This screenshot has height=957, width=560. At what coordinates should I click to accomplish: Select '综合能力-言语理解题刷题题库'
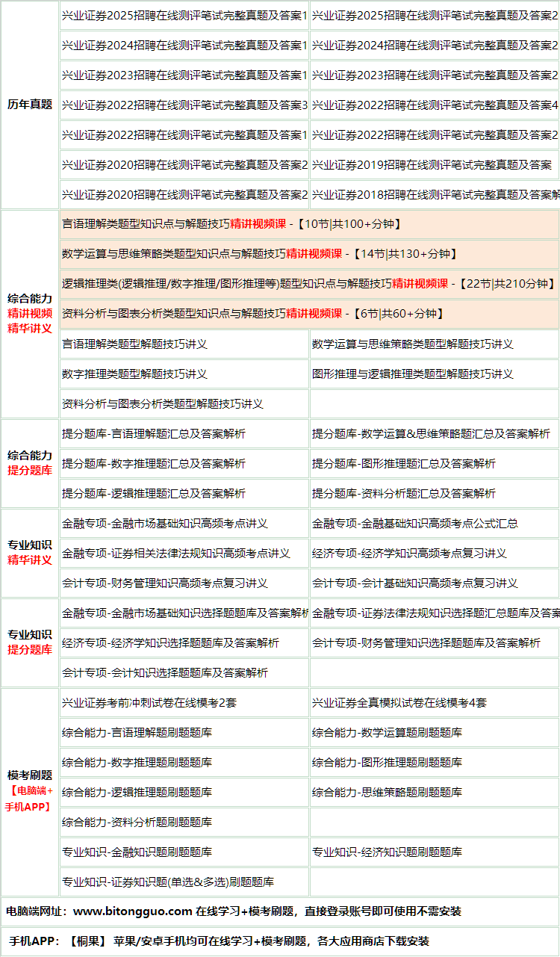tap(184, 733)
